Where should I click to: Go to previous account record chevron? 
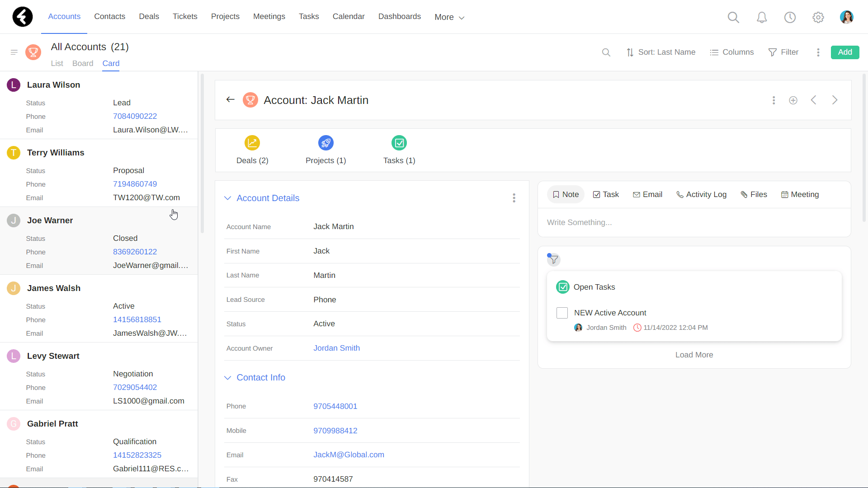(814, 100)
